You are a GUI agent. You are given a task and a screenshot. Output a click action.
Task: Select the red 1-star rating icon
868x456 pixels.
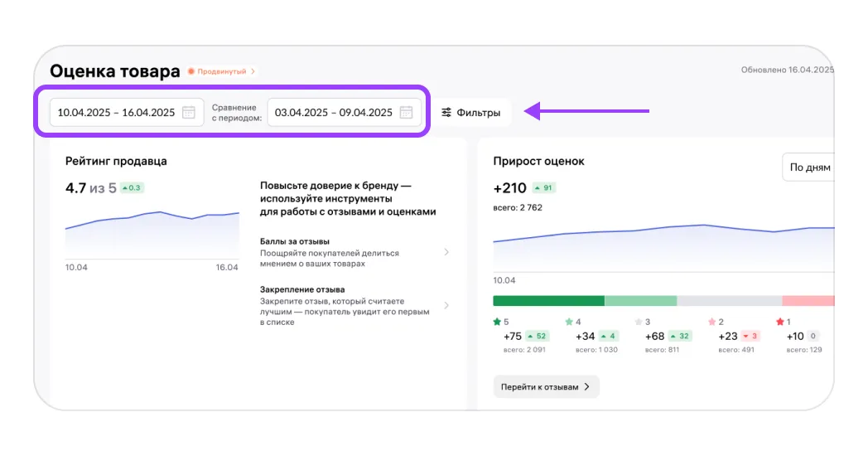coord(779,322)
